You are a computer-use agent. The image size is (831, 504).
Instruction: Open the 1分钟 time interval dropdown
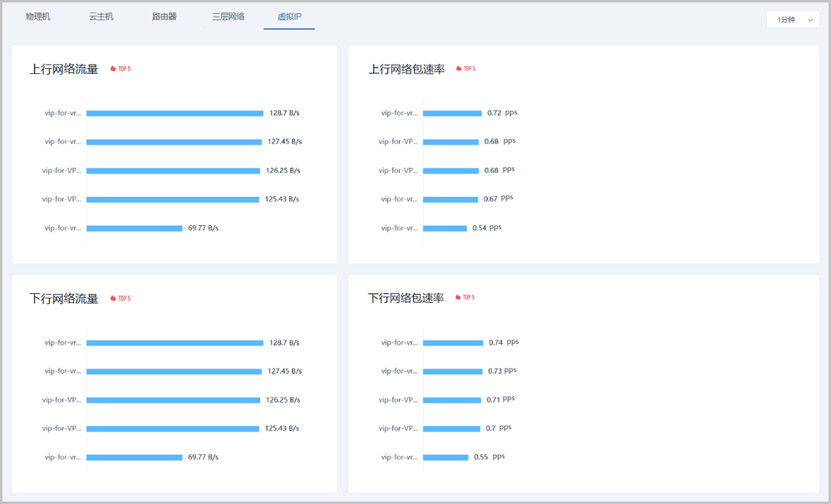[x=792, y=19]
